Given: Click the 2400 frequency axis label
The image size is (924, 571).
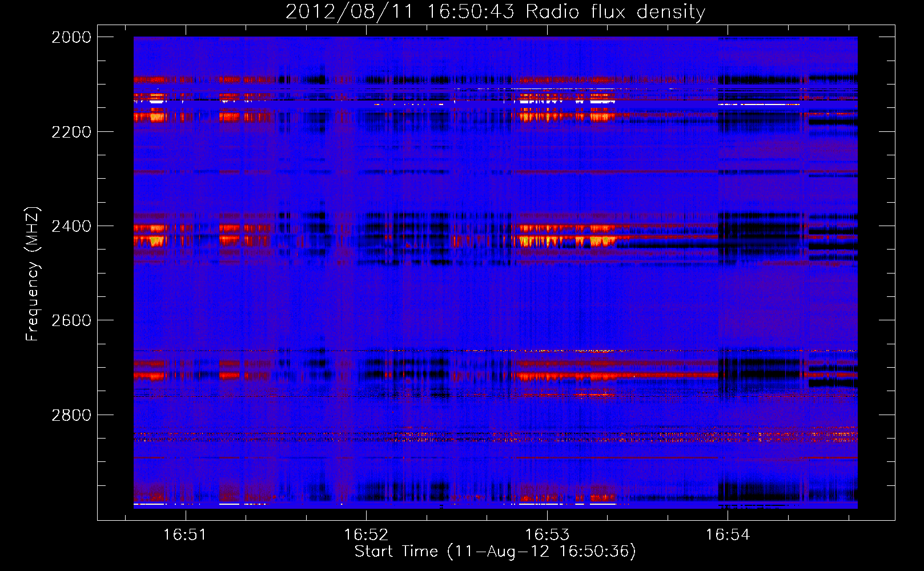Looking at the screenshot, I should point(71,226).
